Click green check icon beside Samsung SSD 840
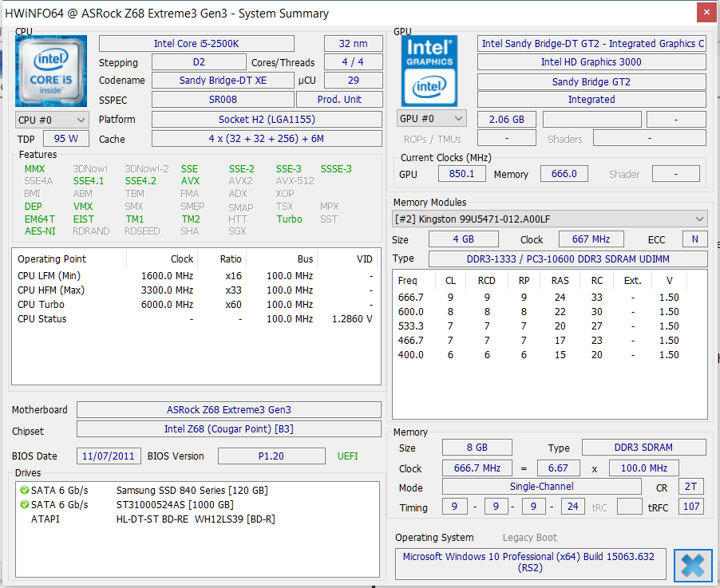The height and width of the screenshot is (588, 720). [x=24, y=490]
